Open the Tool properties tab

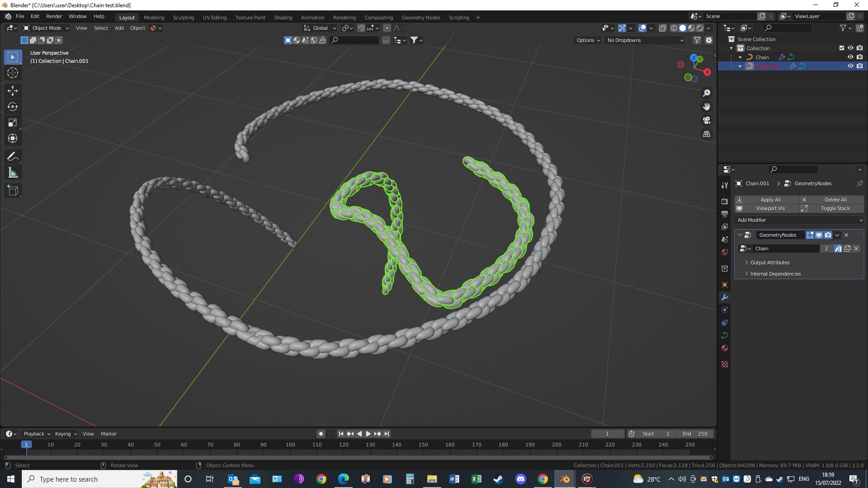[725, 185]
